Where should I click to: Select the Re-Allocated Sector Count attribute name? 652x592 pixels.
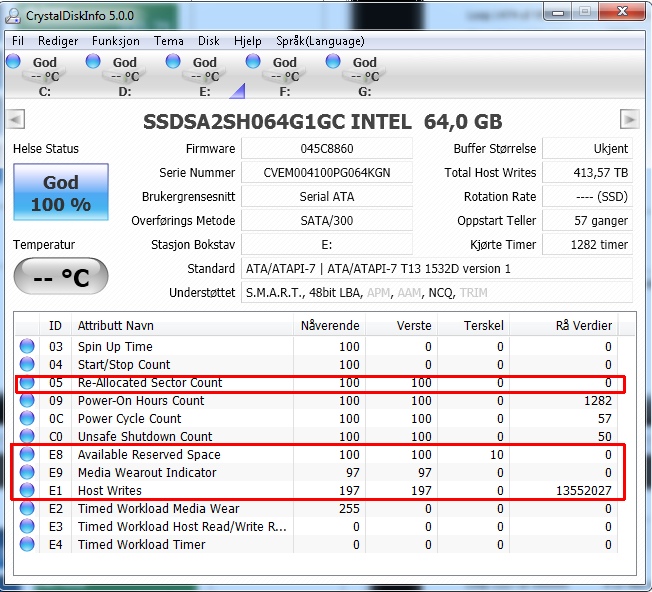150,382
